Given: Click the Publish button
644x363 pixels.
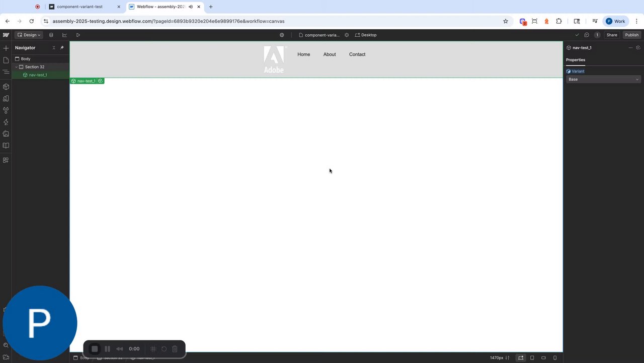Looking at the screenshot, I should tap(632, 35).
